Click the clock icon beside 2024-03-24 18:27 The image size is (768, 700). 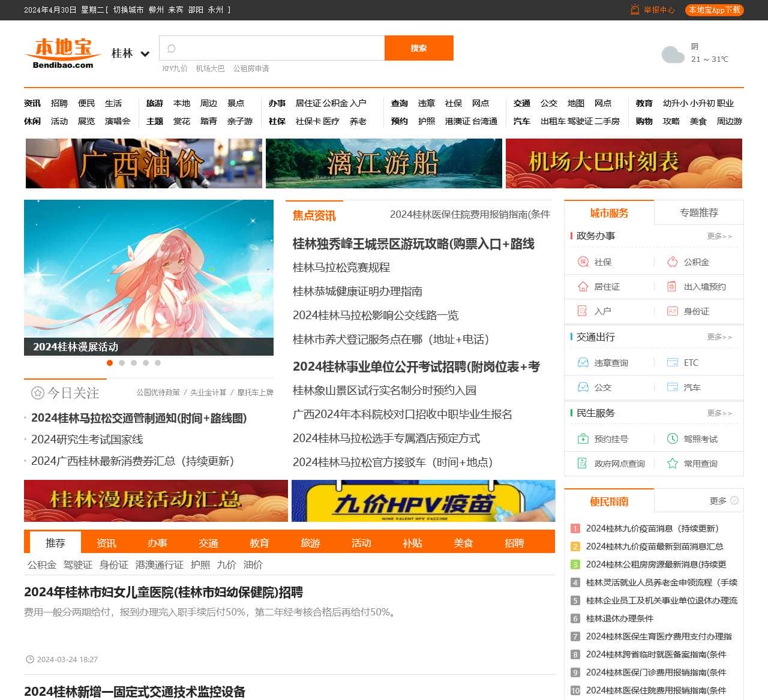30,659
